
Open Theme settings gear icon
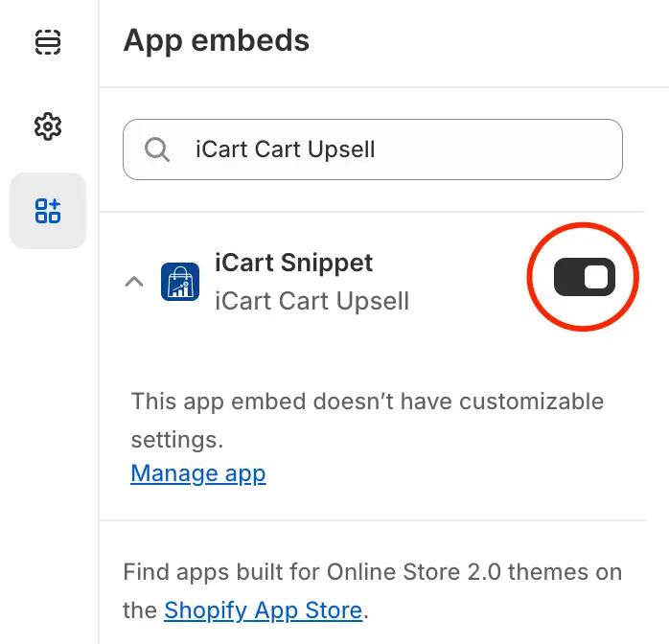pyautogui.click(x=48, y=126)
